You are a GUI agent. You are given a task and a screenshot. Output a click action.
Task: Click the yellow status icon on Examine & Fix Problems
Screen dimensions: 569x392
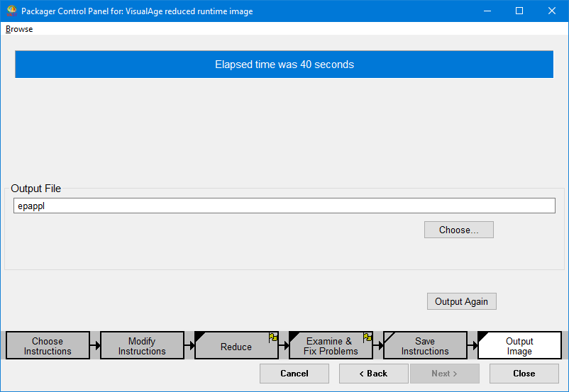(x=368, y=337)
